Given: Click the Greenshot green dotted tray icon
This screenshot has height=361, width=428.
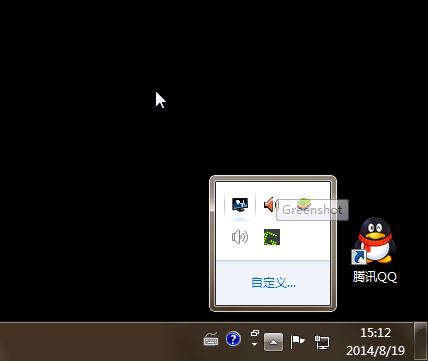Looking at the screenshot, I should pos(272,237).
